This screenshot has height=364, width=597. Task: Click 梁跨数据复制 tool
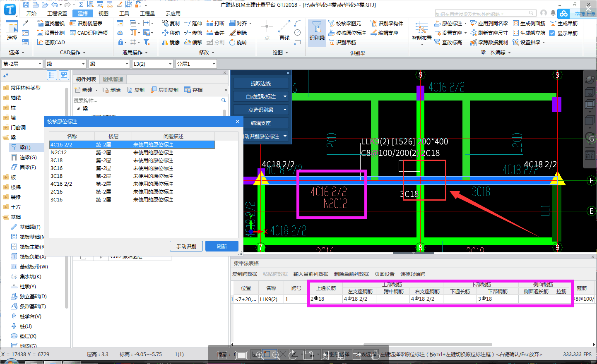(489, 42)
